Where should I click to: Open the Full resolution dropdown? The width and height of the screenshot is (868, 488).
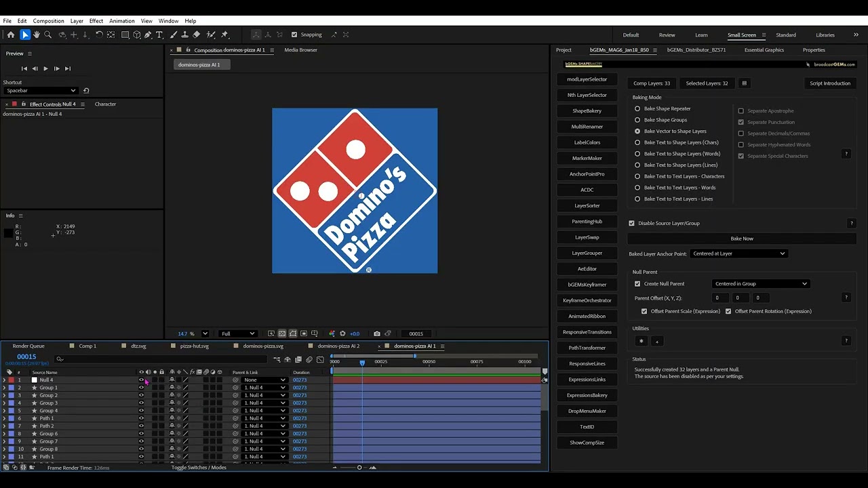pos(237,333)
